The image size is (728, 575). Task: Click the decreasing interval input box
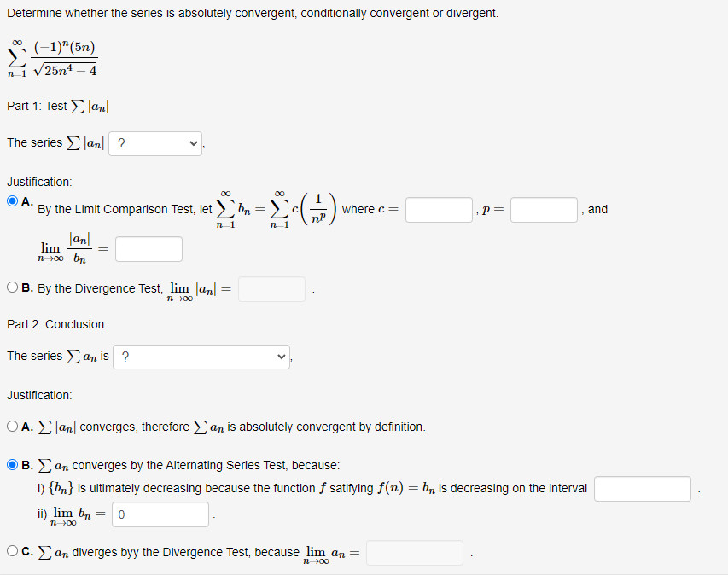click(x=643, y=488)
